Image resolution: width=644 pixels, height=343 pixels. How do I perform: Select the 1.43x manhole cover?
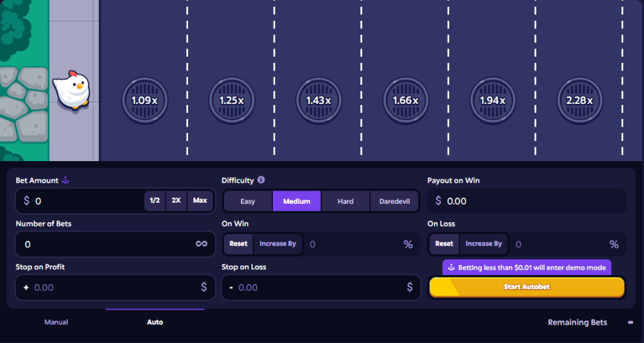pyautogui.click(x=318, y=100)
